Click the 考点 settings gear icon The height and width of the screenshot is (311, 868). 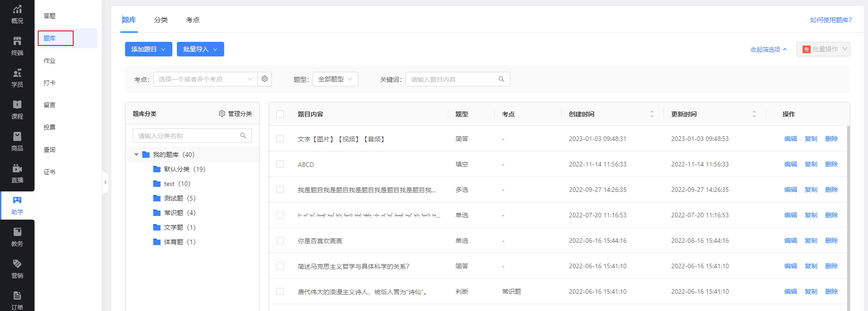(265, 79)
